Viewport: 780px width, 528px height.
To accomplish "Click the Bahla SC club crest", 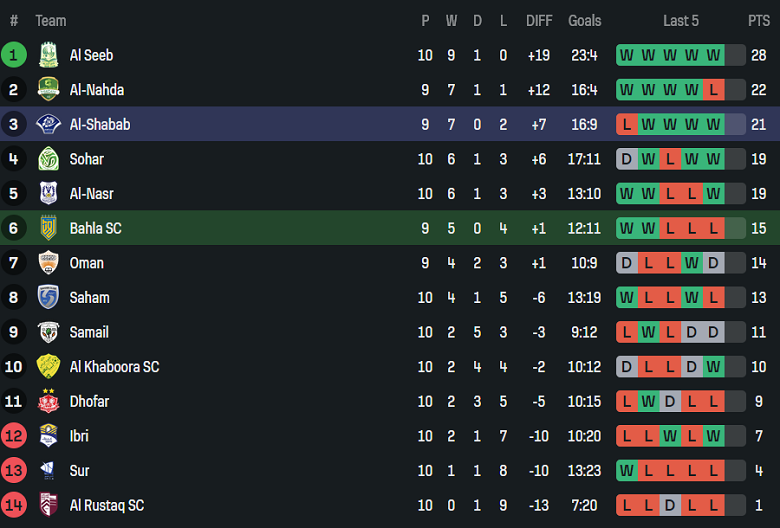I will 48,228.
